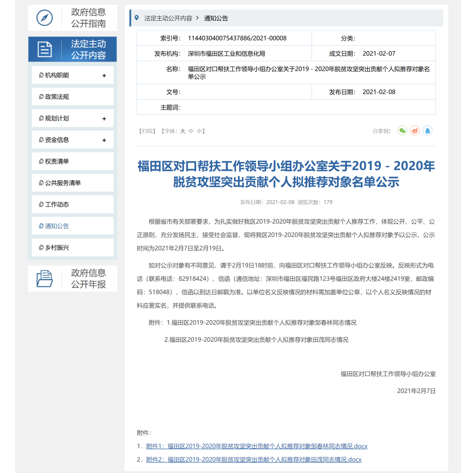The width and height of the screenshot is (476, 473).
Task: Open the 政策法规 sidebar menu
Action: point(73,96)
